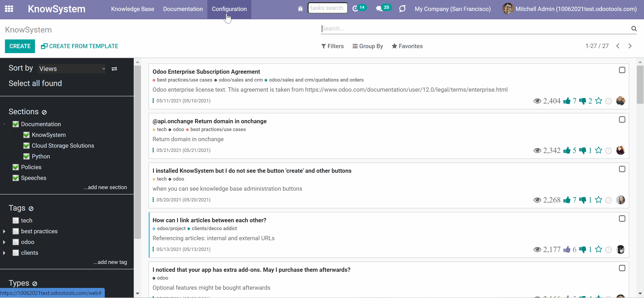Click the KnowSystem app brand title

[57, 9]
